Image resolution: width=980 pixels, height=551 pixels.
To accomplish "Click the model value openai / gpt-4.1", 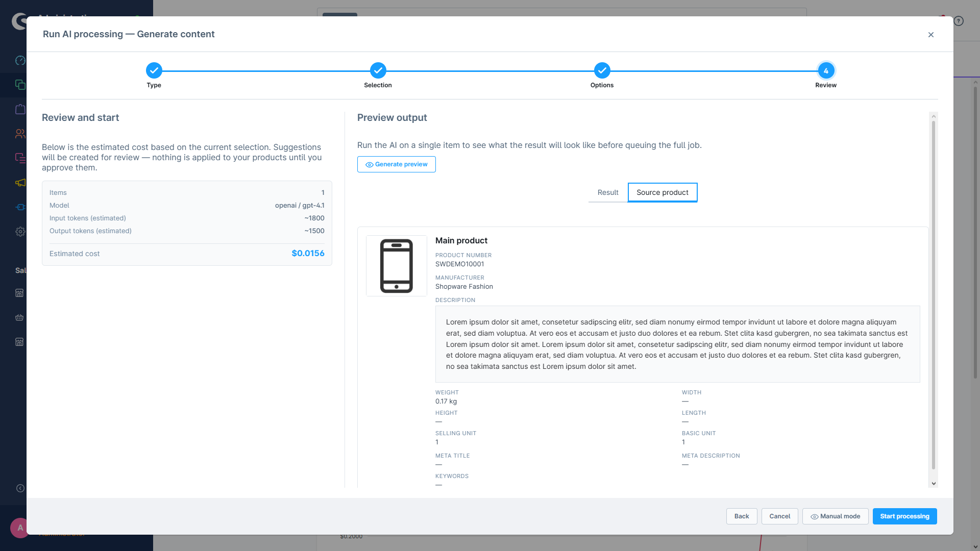I will click(x=300, y=206).
